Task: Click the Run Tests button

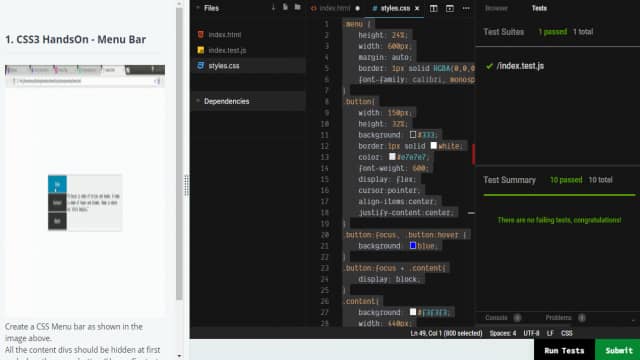Action: 564,350
